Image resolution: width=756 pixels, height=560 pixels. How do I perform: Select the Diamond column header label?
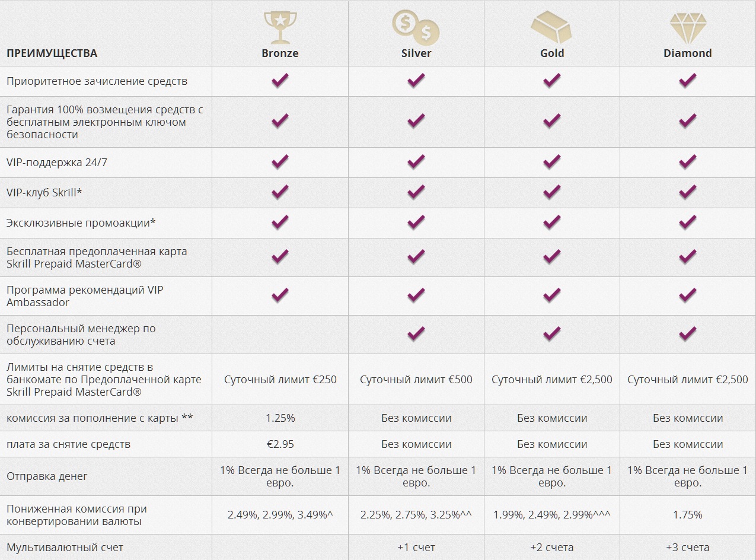pos(687,53)
